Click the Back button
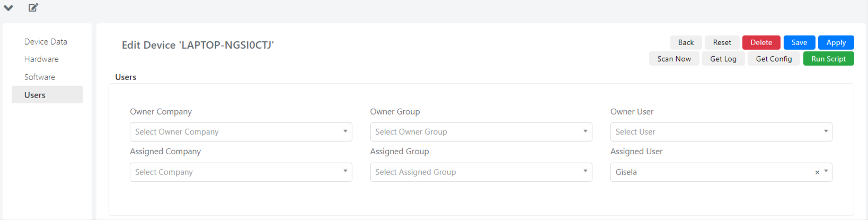Screen dimensions: 868x220 pos(686,42)
